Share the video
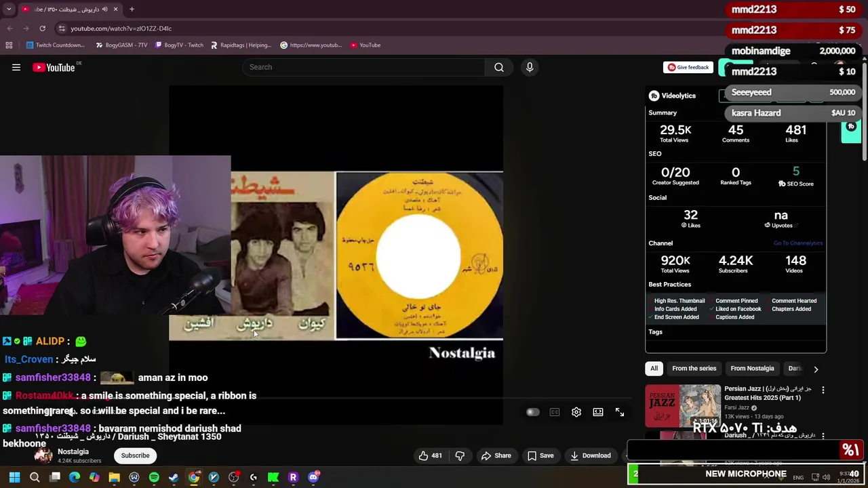868x488 pixels. click(x=496, y=455)
